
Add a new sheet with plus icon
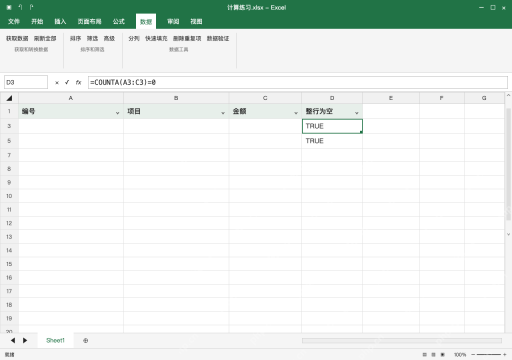(x=86, y=341)
